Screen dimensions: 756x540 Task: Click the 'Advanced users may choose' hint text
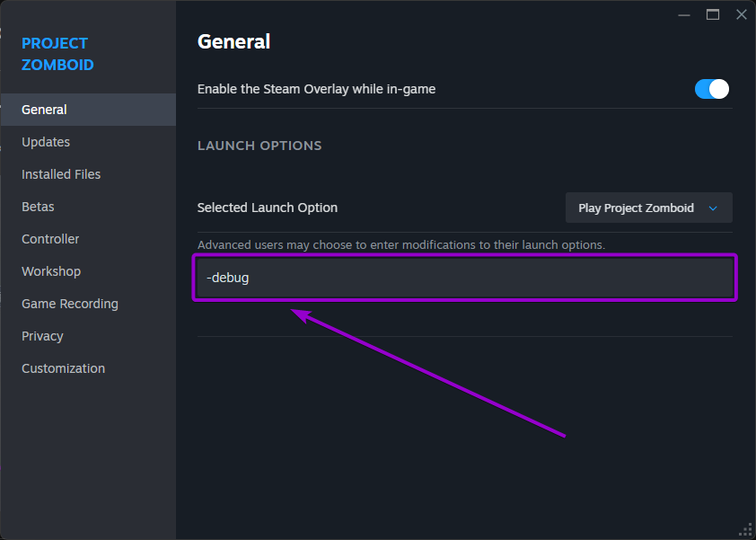(x=401, y=245)
